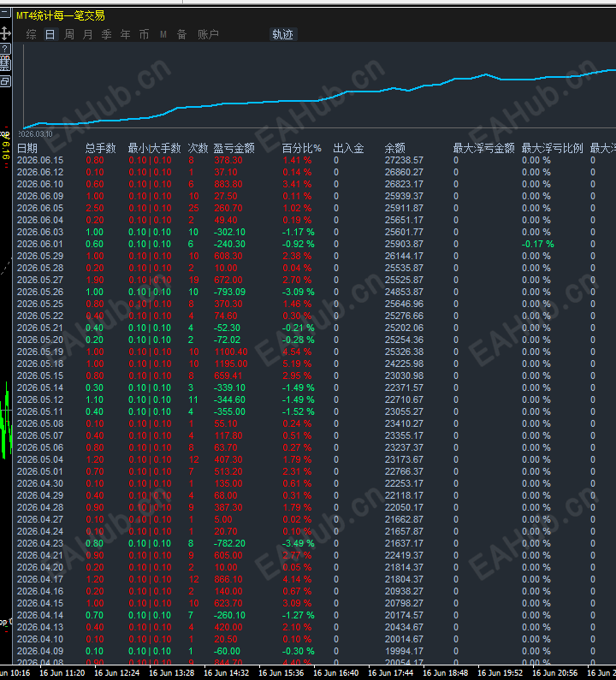
Task: Open the 季 quarterly tab
Action: pyautogui.click(x=107, y=34)
